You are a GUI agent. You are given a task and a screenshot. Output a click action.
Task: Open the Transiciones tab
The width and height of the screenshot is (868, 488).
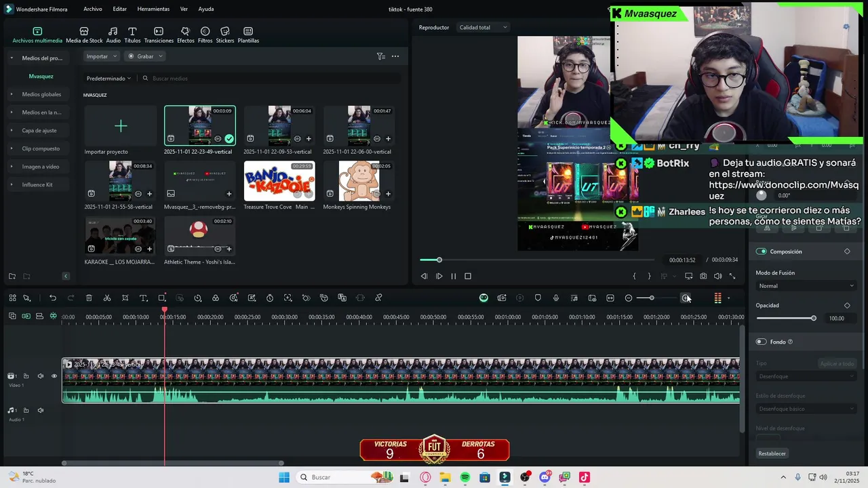pyautogui.click(x=159, y=35)
